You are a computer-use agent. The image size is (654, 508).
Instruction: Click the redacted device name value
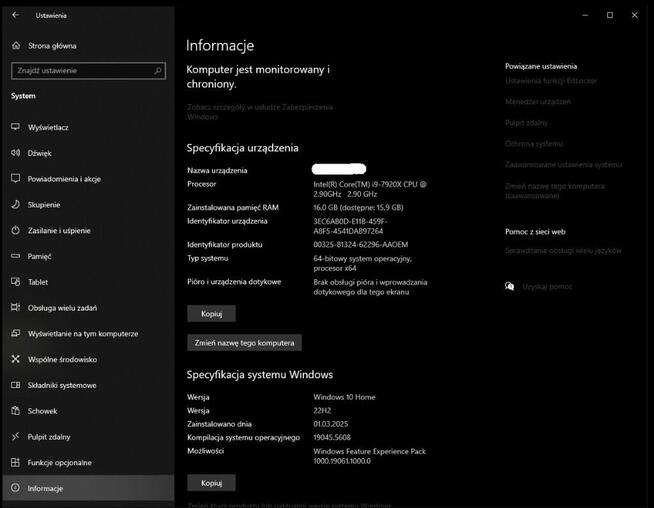(x=339, y=168)
